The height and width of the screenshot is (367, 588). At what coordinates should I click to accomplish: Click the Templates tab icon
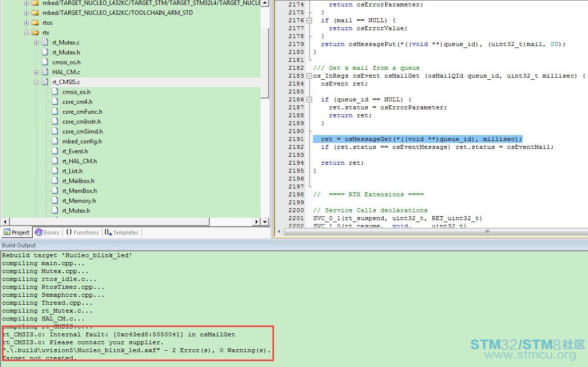[108, 232]
